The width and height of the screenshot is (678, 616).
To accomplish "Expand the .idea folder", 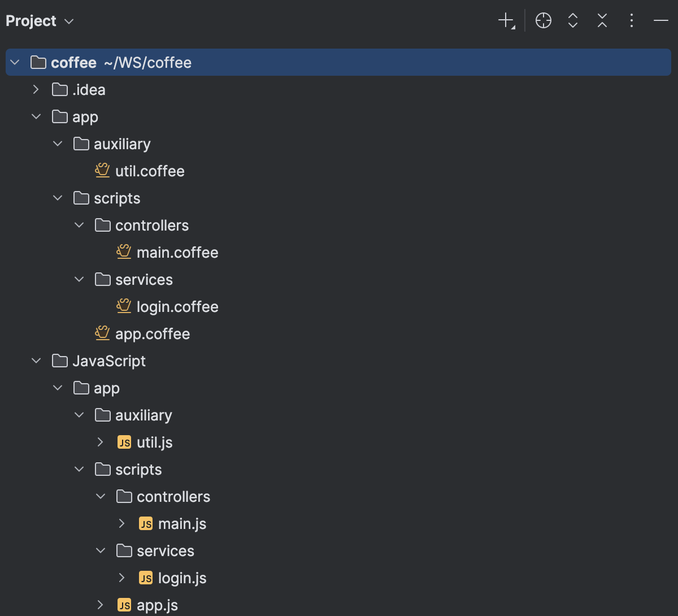I will [36, 89].
